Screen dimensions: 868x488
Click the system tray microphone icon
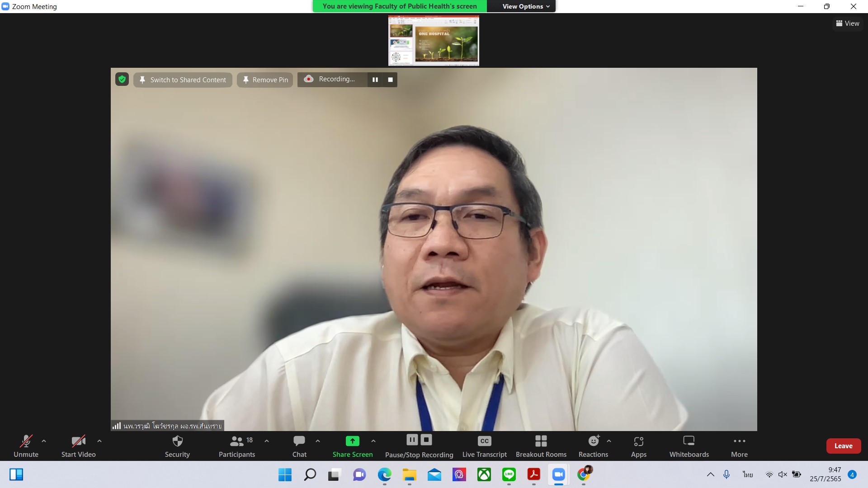coord(726,474)
